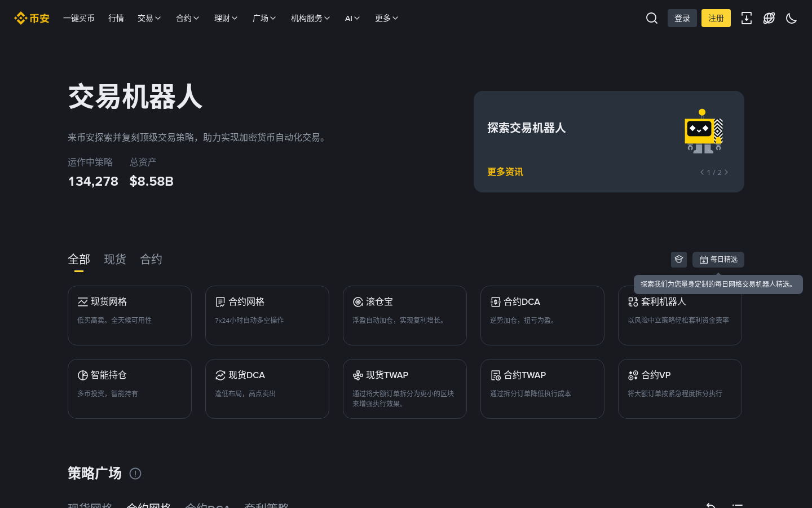Screen dimensions: 812x508
Task: Open the 合约VP card icon
Action: click(x=633, y=375)
